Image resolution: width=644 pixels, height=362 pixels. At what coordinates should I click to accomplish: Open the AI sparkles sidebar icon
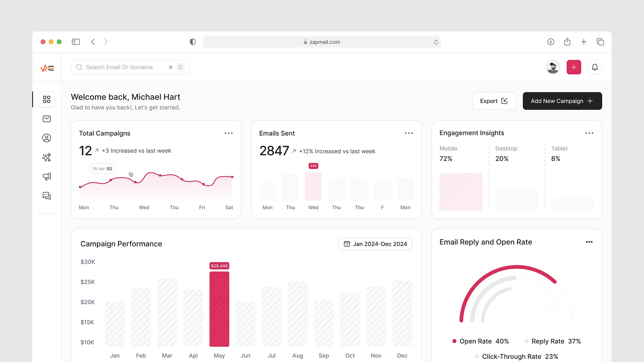pos(47,157)
